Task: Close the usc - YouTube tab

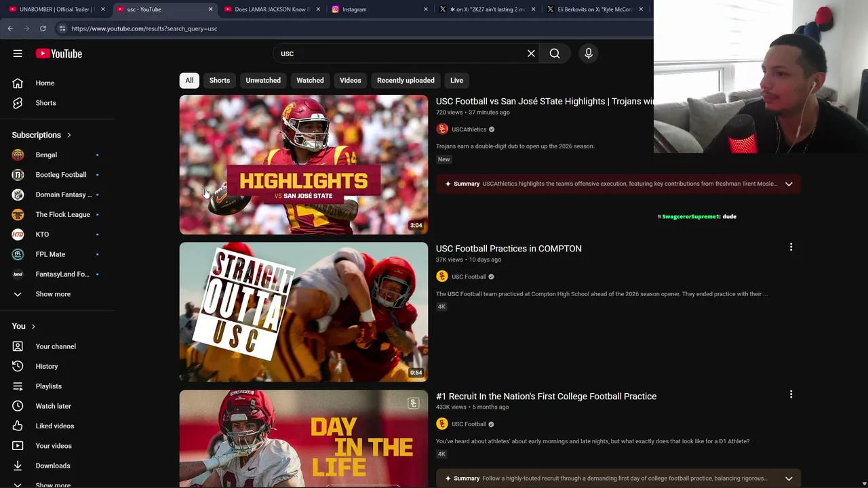Action: click(x=210, y=9)
